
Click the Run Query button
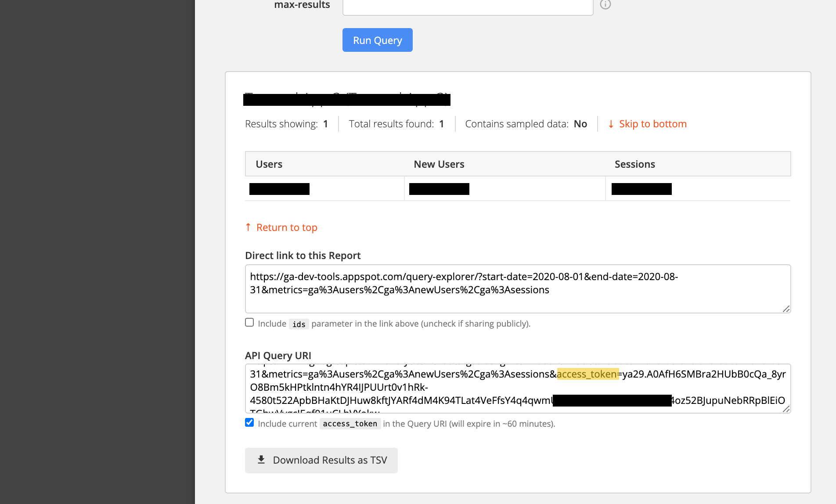377,40
